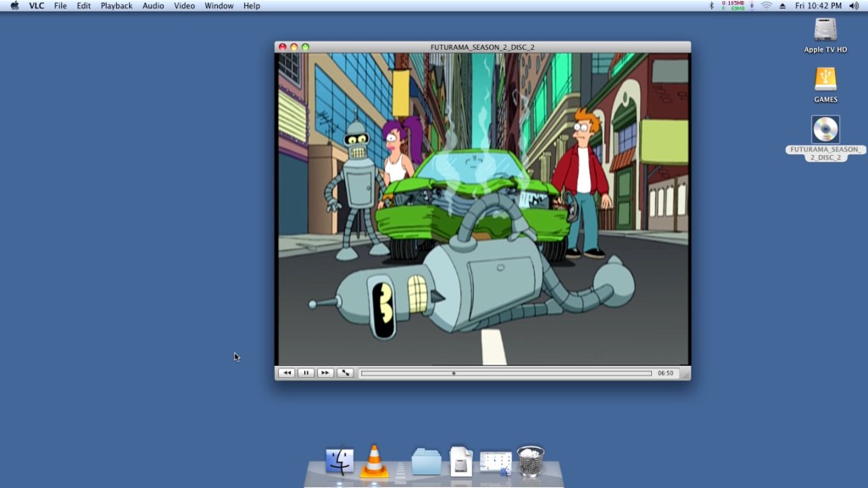Toggle Wi-Fi from the menu bar

pos(767,6)
